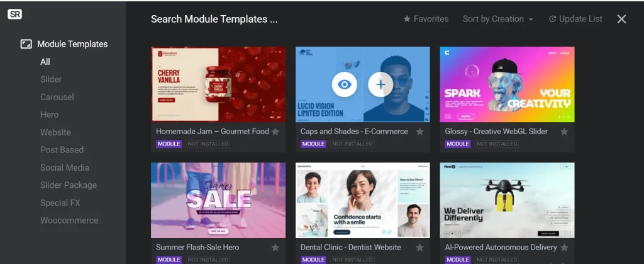Click the AI-Powered Autonomous Delivery title
Image resolution: width=644 pixels, height=264 pixels.
(x=501, y=248)
